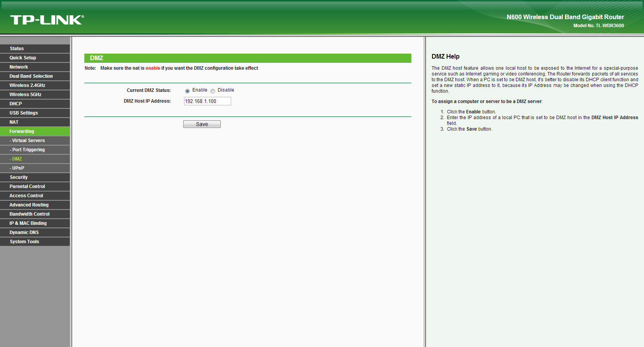644x347 pixels.
Task: Click 'DMZ Host IP Address:' label
Action: coord(147,101)
